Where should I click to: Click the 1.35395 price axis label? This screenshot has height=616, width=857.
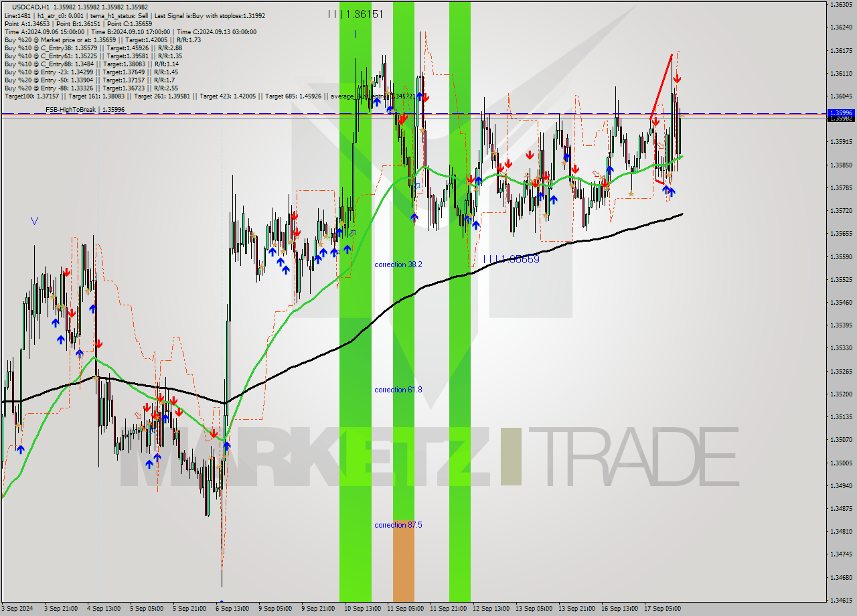(x=841, y=325)
